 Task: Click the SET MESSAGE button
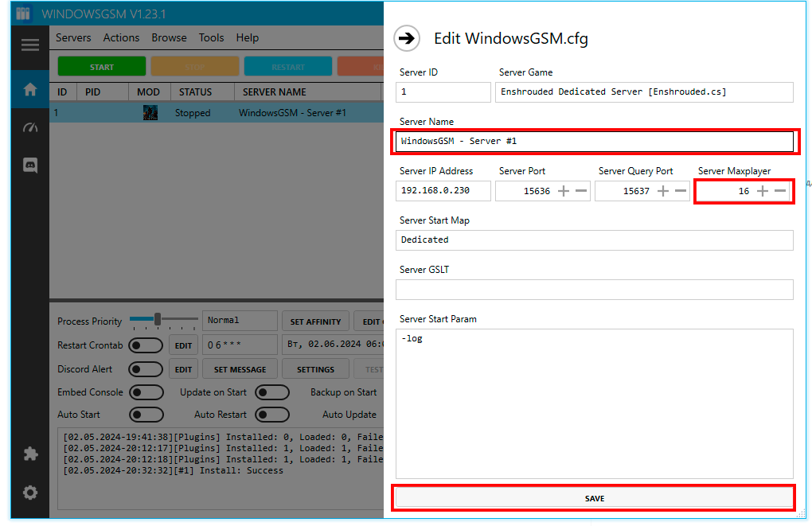point(240,369)
